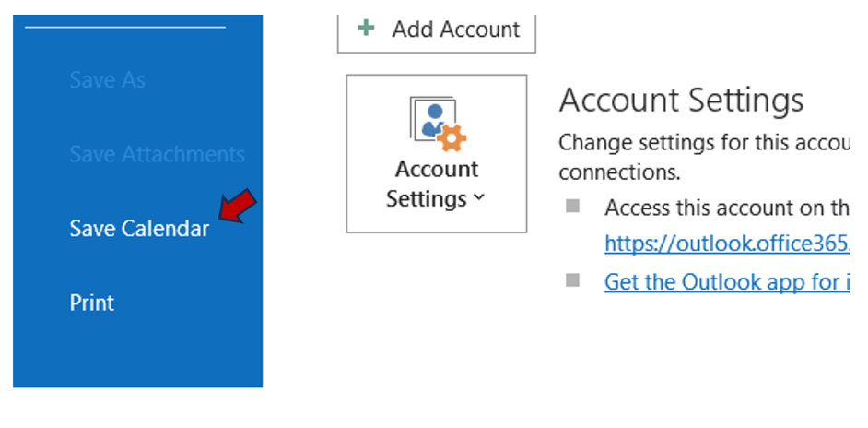Open Print from the sidebar menu
Viewport: 868px width, 428px height.
coord(92,303)
